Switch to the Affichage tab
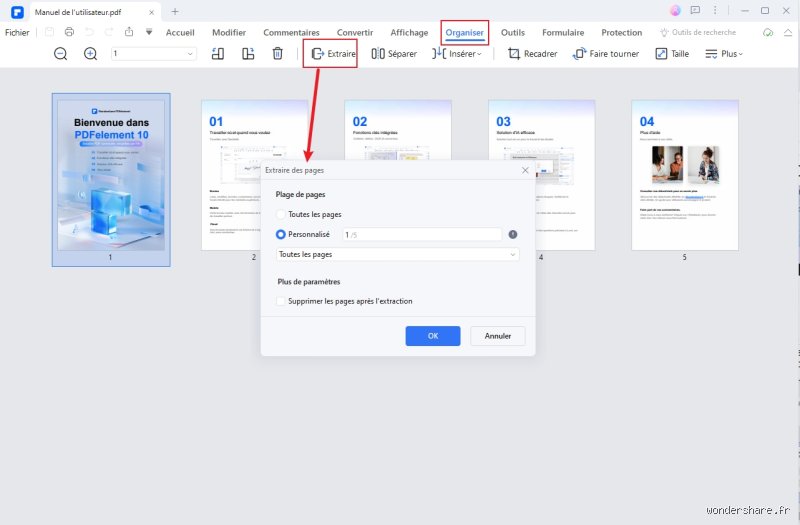The height and width of the screenshot is (525, 800). (x=409, y=32)
